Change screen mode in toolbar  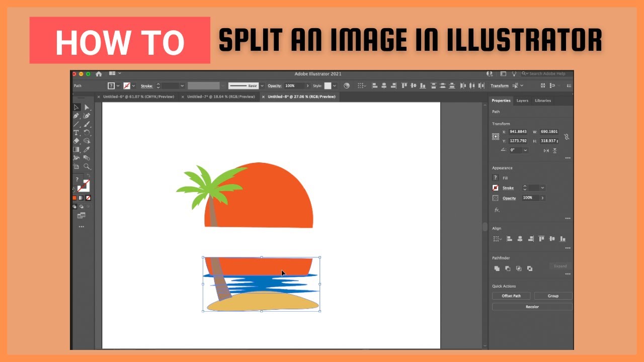pyautogui.click(x=81, y=216)
